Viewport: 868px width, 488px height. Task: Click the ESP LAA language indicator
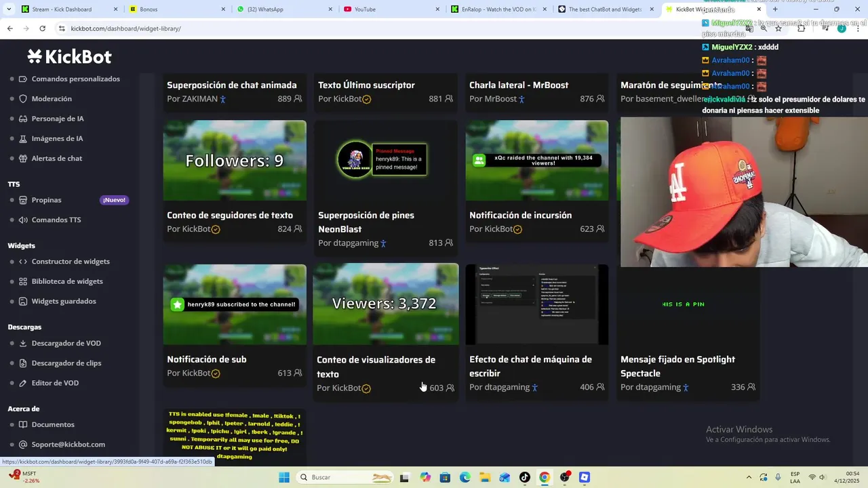point(795,477)
